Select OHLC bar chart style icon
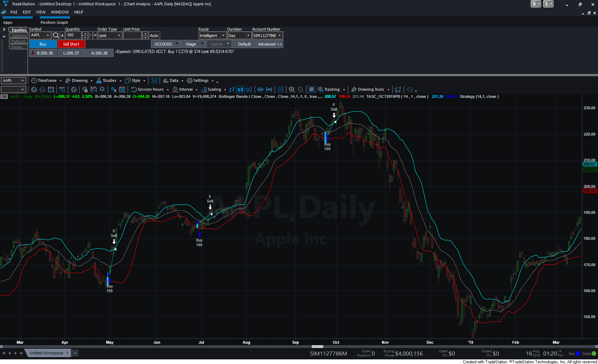 232,90
